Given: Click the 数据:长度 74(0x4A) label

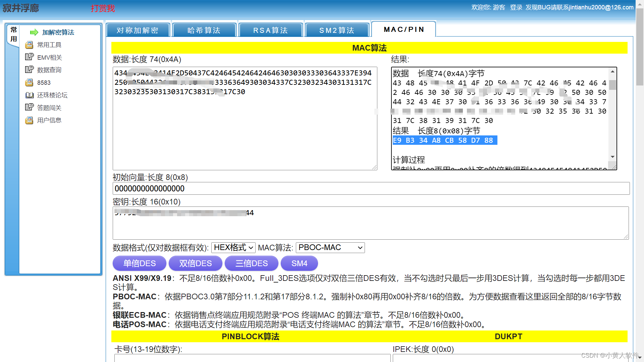Looking at the screenshot, I should pyautogui.click(x=147, y=59).
